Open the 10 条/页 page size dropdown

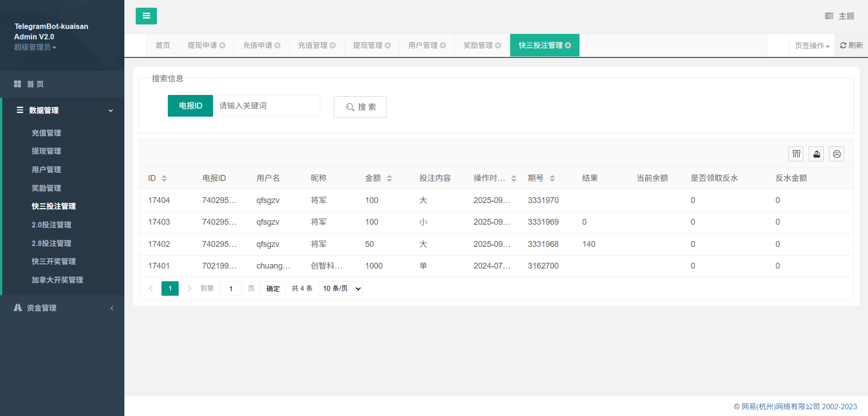pos(341,288)
